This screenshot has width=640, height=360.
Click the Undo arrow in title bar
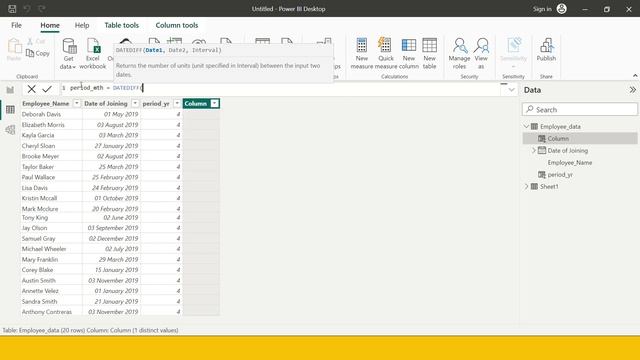coord(27,9)
